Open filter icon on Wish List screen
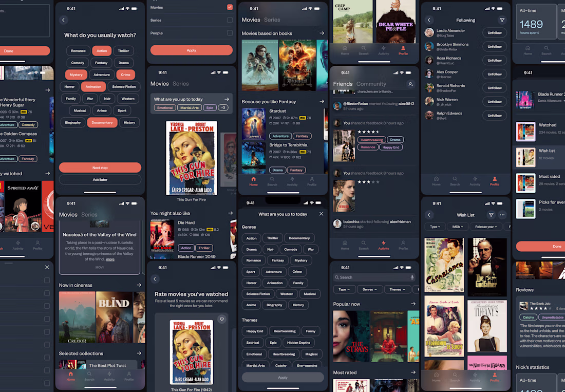 pos(491,215)
